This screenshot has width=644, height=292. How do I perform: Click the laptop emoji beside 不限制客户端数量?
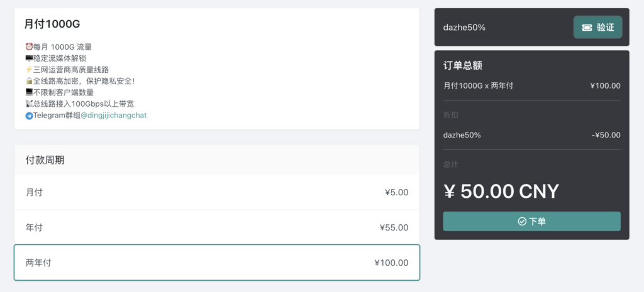point(29,93)
